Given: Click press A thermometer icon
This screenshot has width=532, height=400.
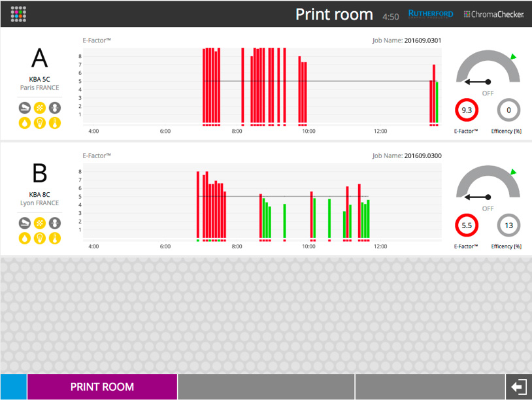Looking at the screenshot, I should [55, 123].
